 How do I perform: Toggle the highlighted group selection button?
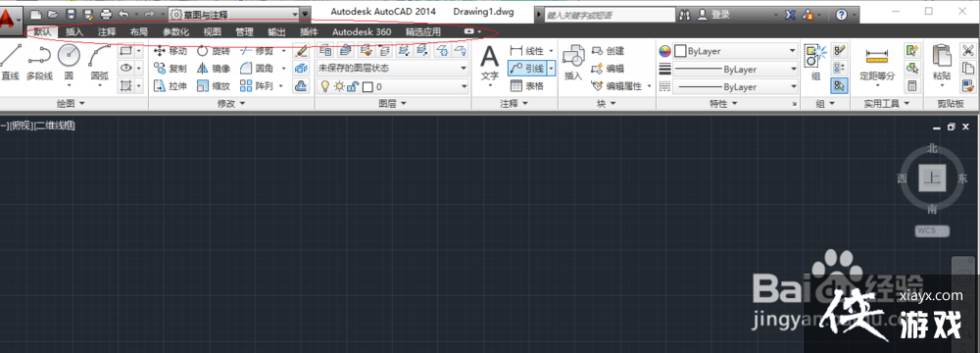(839, 86)
